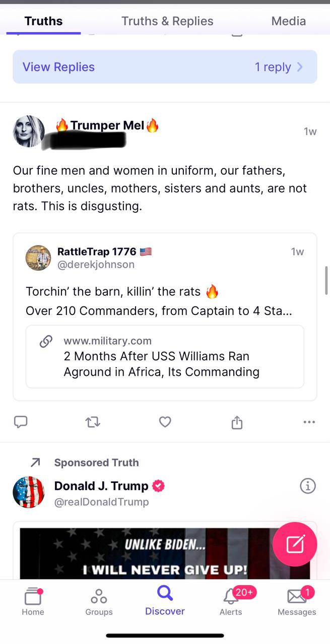Open Groups in bottom navigation
330x644 pixels.
[99, 602]
